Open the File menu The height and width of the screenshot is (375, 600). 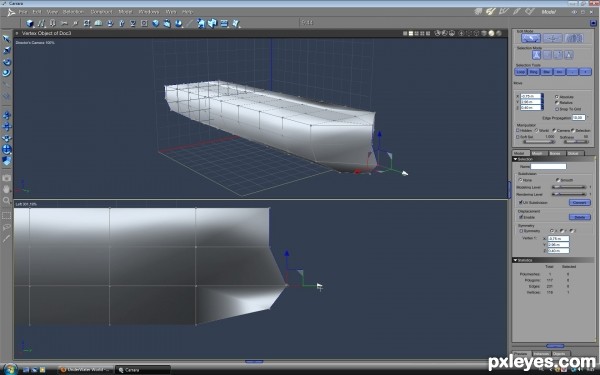coord(23,12)
